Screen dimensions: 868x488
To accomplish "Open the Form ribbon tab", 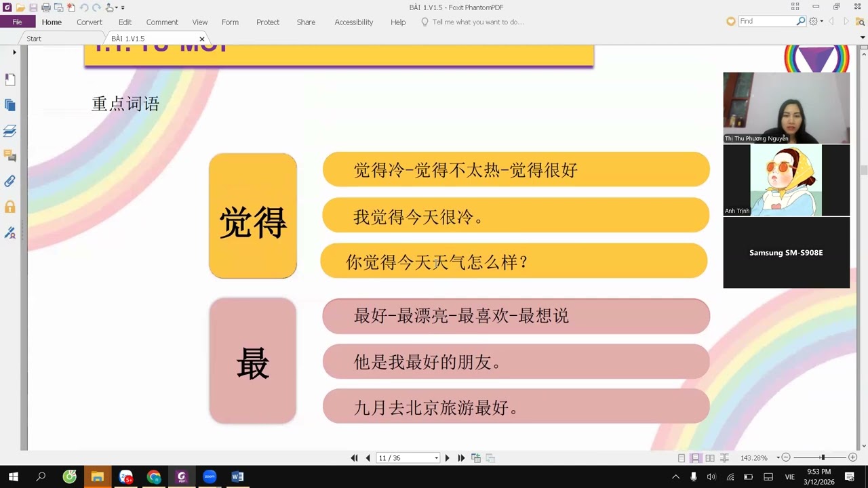I will tap(230, 22).
